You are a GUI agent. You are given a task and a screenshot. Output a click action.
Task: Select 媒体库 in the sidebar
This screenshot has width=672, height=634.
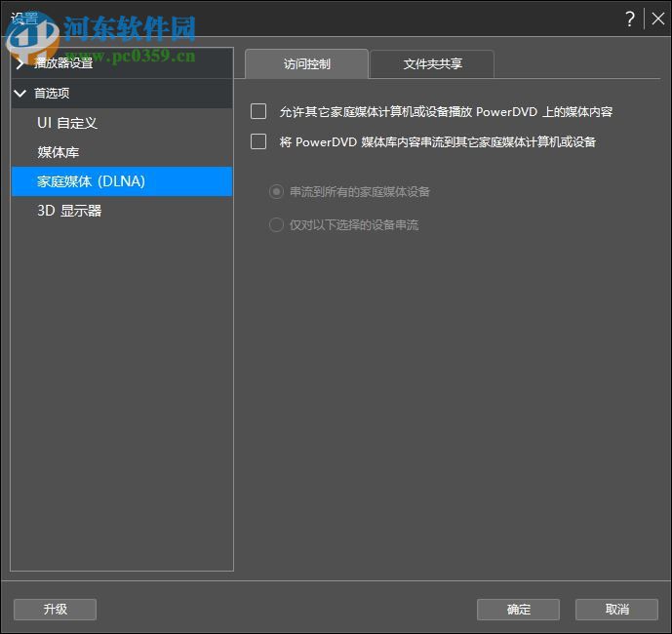122,152
